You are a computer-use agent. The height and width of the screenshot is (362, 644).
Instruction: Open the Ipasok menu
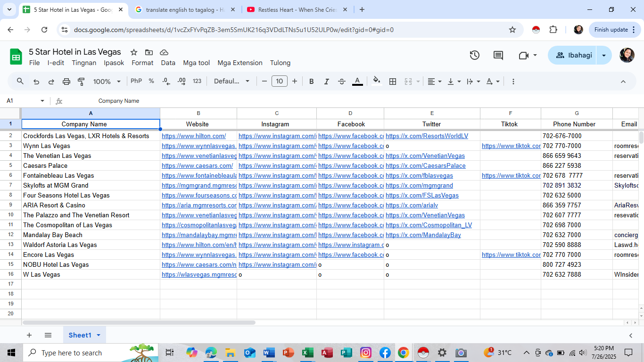click(x=114, y=63)
